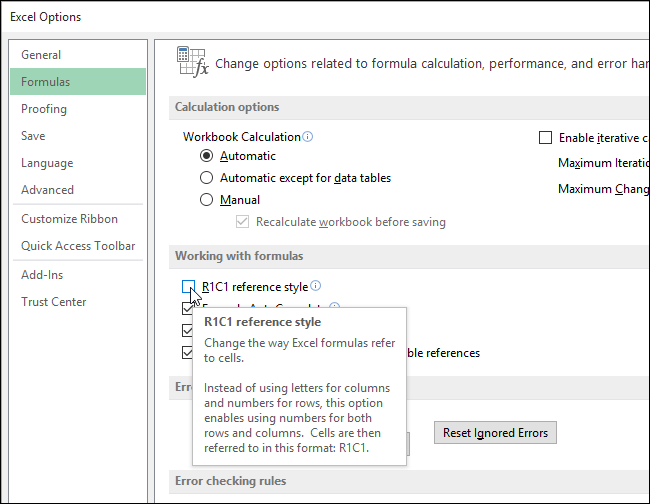This screenshot has height=504, width=650.
Task: Click the formula options fx header icon
Action: 192,62
